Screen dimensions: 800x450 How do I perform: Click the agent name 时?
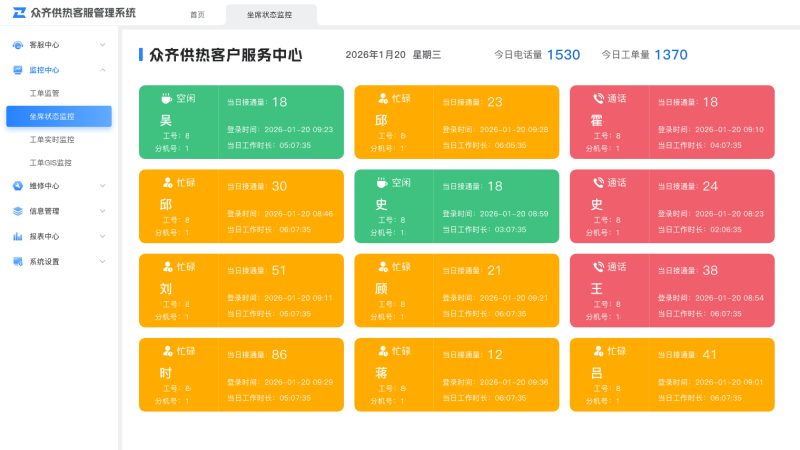click(166, 373)
